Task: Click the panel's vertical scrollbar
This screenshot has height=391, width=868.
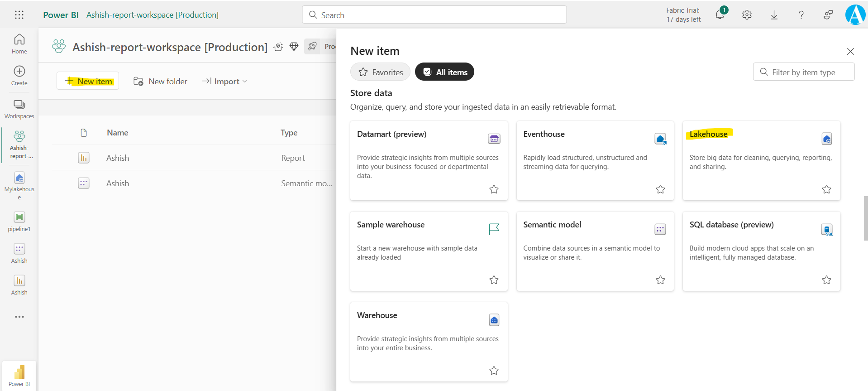Action: [x=865, y=218]
